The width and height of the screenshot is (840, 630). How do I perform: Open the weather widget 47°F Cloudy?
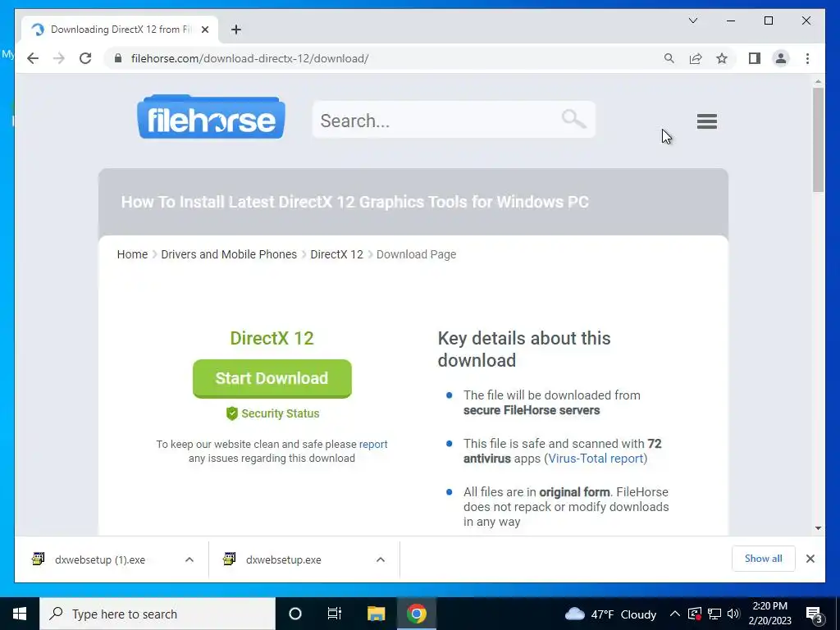click(610, 614)
